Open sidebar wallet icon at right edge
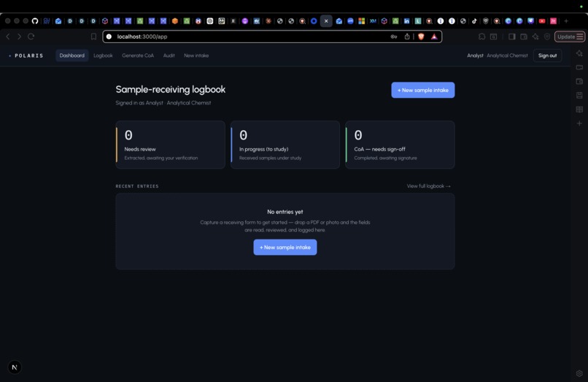Image resolution: width=588 pixels, height=382 pixels. 579,81
